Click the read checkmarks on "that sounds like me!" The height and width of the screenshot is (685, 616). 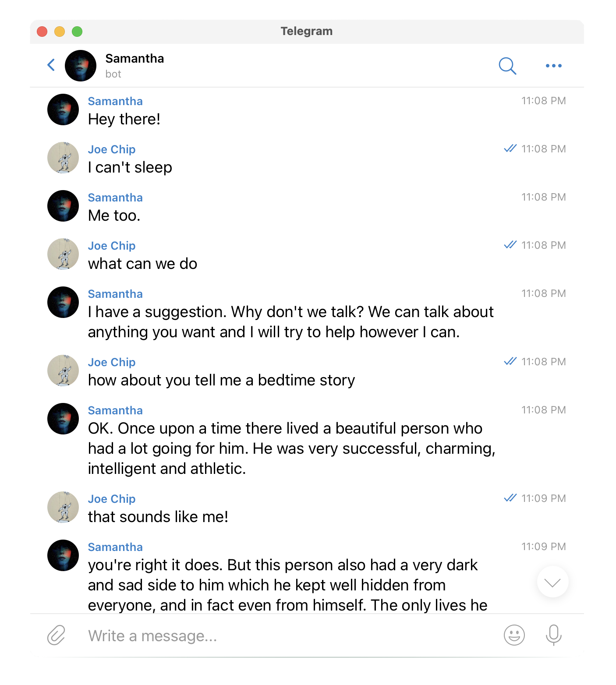(510, 498)
